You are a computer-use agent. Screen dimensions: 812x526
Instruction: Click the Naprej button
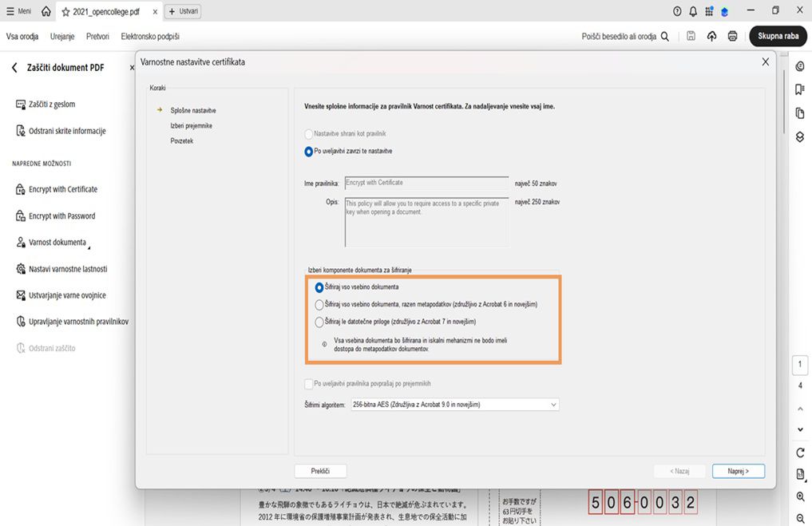pos(738,471)
